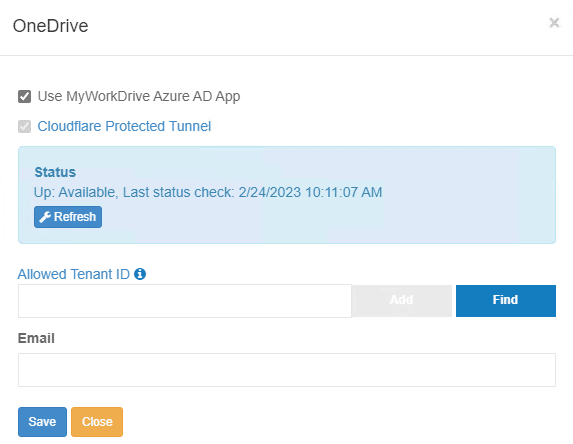Image resolution: width=573 pixels, height=444 pixels.
Task: Focus the Allowed Tenant ID text field
Action: coord(185,301)
